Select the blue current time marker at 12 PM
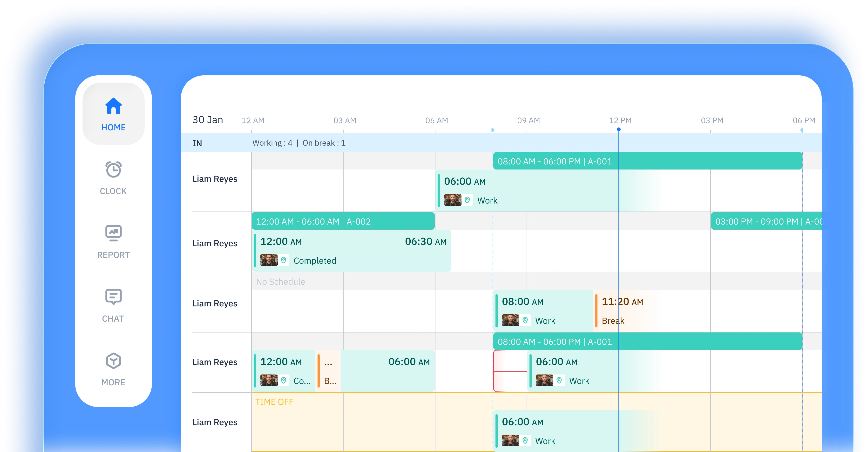 click(x=619, y=129)
